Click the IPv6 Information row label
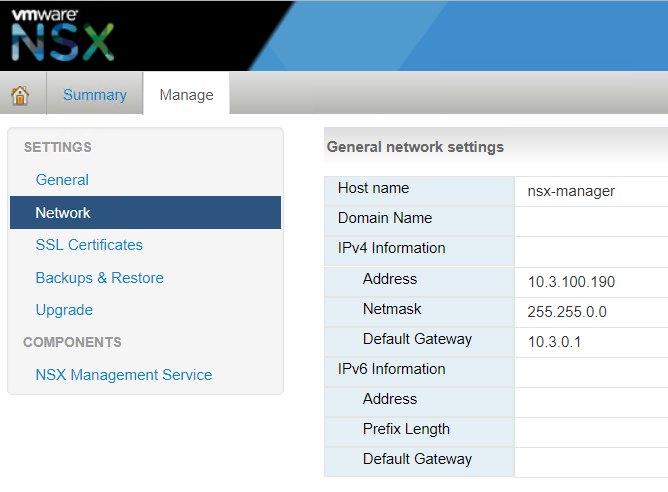The width and height of the screenshot is (668, 492). [x=392, y=369]
